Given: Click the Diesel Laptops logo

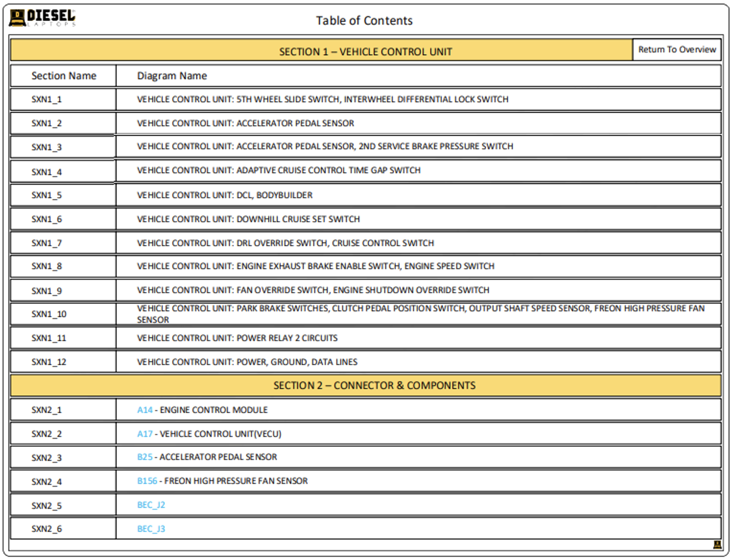Looking at the screenshot, I should tap(43, 18).
